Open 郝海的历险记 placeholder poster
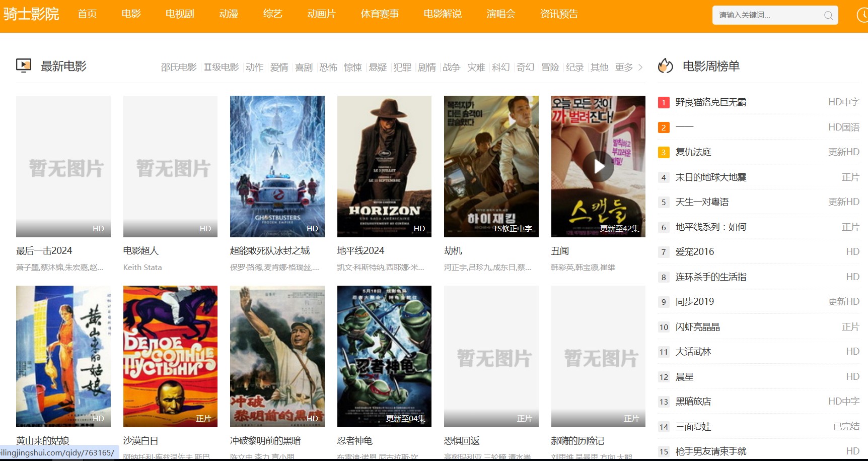The height and width of the screenshot is (461, 868). tap(598, 356)
